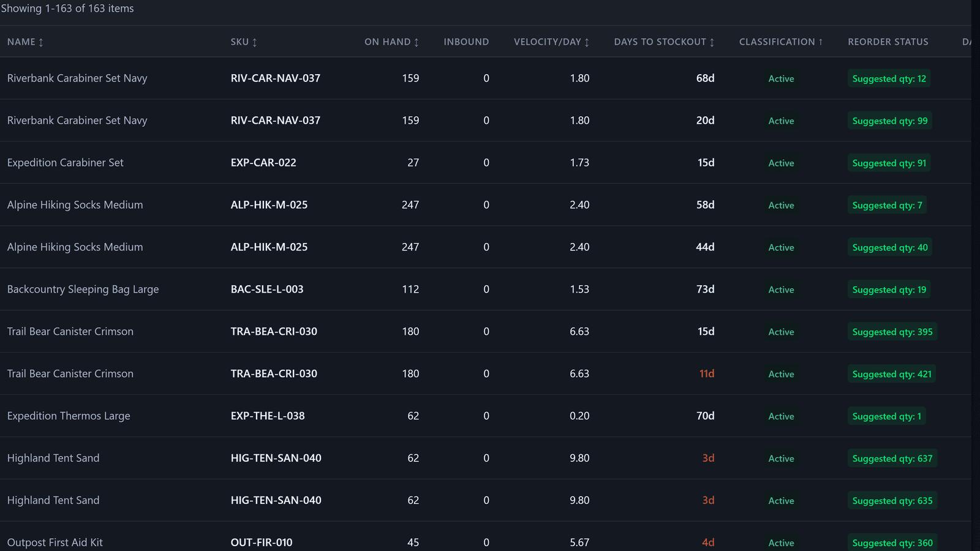The width and height of the screenshot is (980, 551).
Task: Click Suggested qty: 1 badge
Action: coord(886,416)
